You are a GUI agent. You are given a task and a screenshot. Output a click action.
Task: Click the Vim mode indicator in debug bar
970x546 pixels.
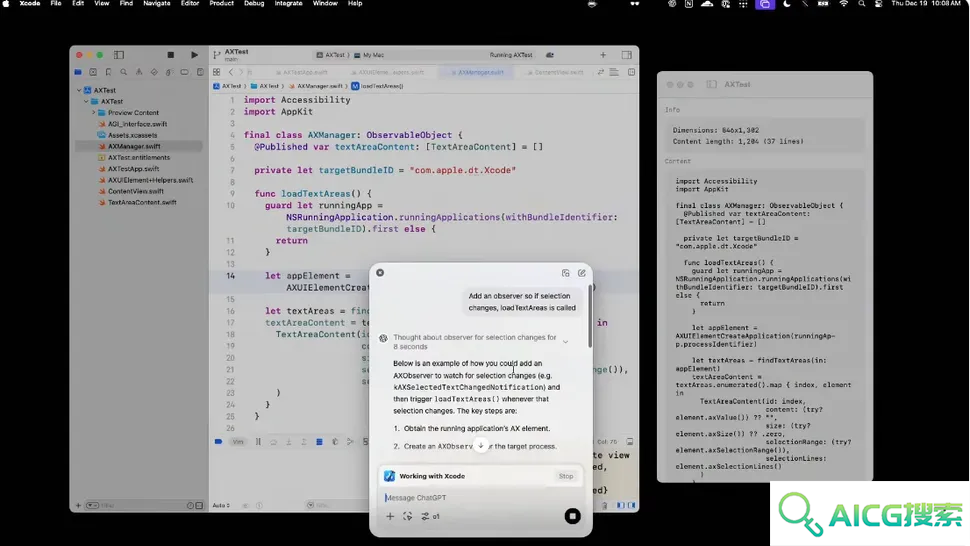tap(238, 442)
